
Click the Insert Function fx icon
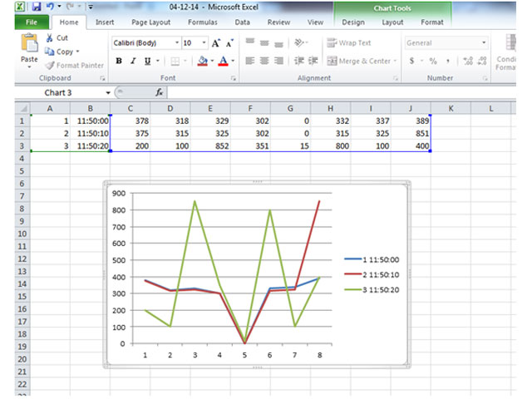click(159, 92)
